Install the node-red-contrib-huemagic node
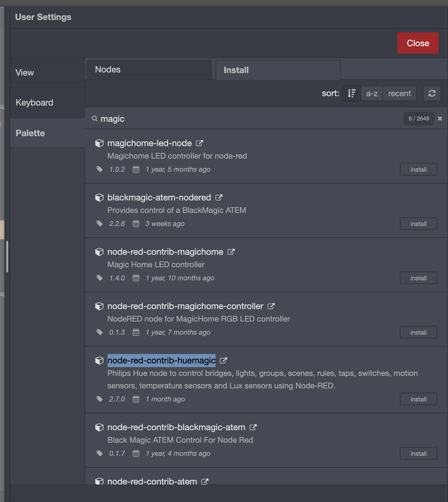Image resolution: width=448 pixels, height=502 pixels. (x=418, y=399)
